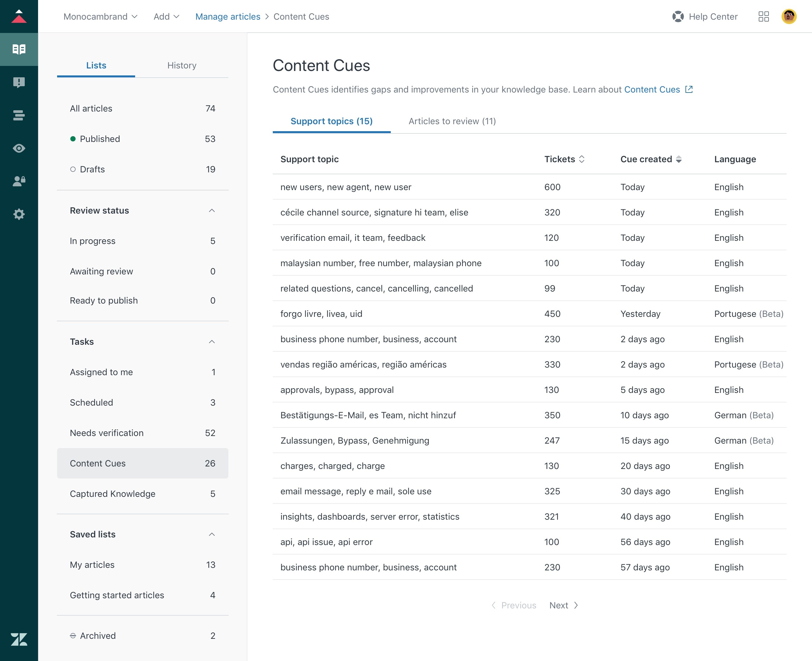This screenshot has width=812, height=661.
Task: Toggle Review status section collapse
Action: tap(211, 209)
